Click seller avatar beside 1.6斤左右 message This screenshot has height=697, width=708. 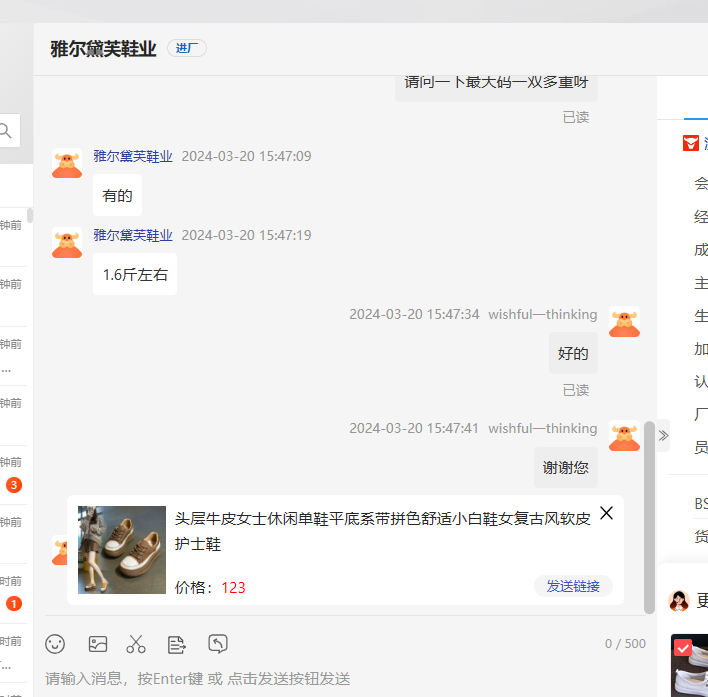(67, 243)
